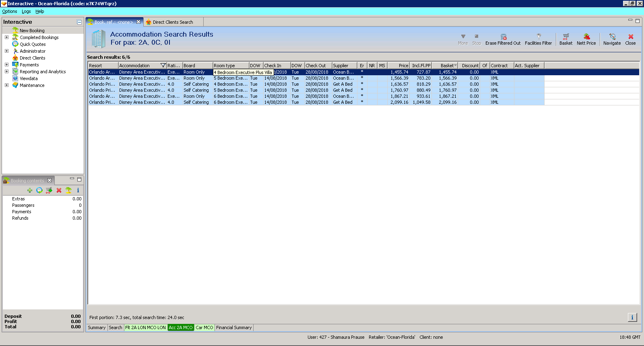The image size is (644, 346).
Task: Click palm tree icon in Booking contents toolbar
Action: pos(68,190)
